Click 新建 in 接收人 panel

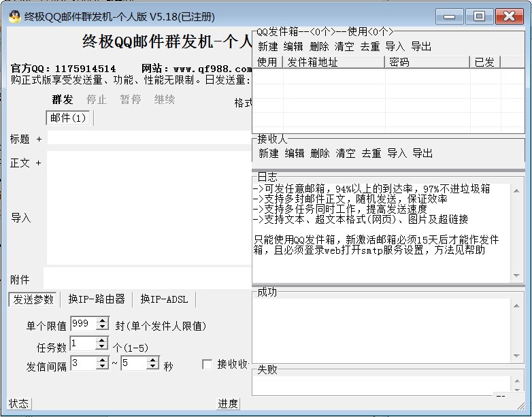coord(269,153)
